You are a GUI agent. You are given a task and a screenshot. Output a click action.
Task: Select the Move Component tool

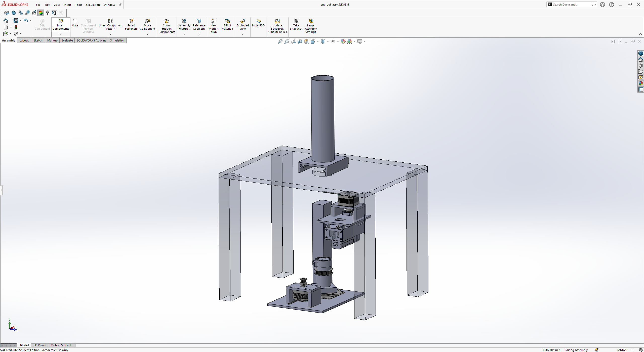coord(147,24)
